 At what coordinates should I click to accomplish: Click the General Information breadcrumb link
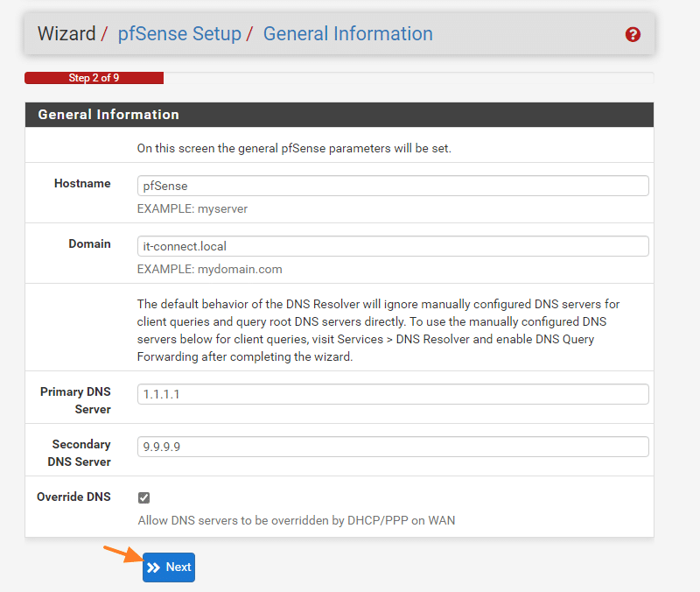(x=347, y=34)
